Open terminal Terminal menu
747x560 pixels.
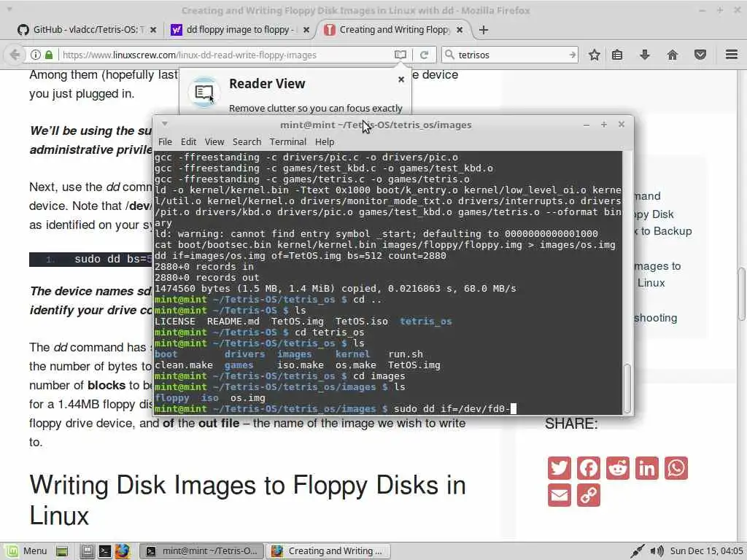point(287,142)
